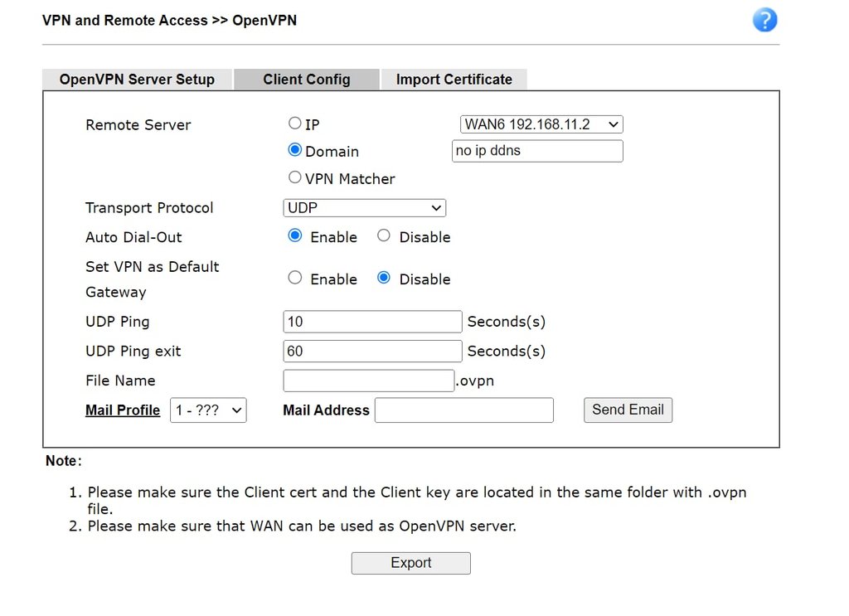Open the Mail Profile 1 - ??? dropdown
Screen dimensions: 849x616
pyautogui.click(x=208, y=410)
